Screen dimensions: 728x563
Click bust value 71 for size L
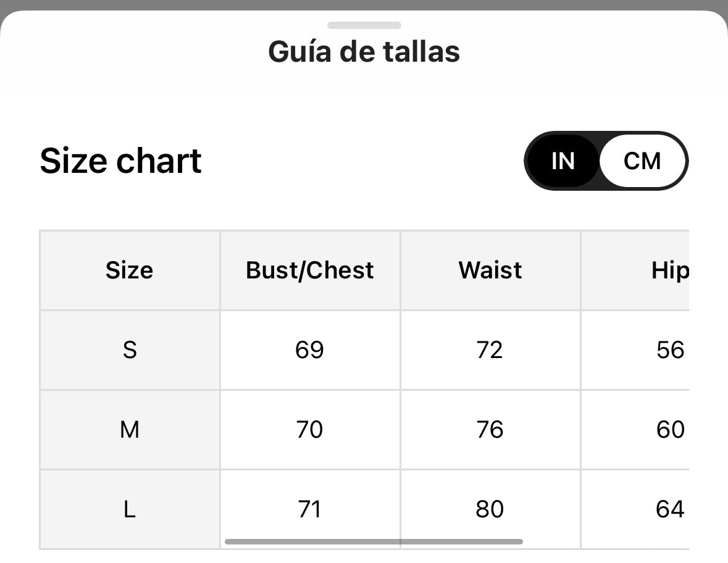point(309,509)
